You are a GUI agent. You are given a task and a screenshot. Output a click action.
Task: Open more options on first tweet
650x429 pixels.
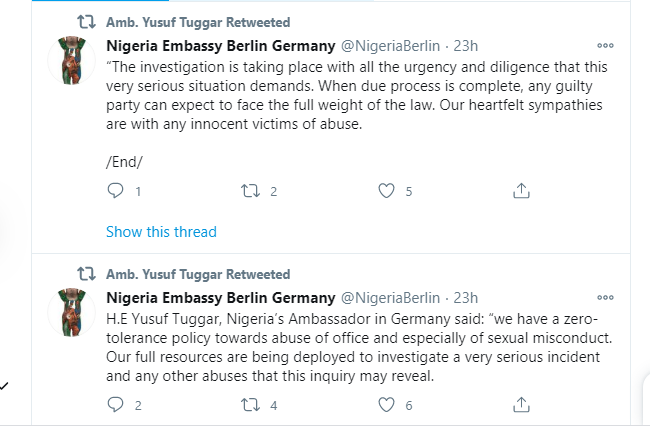click(x=605, y=46)
